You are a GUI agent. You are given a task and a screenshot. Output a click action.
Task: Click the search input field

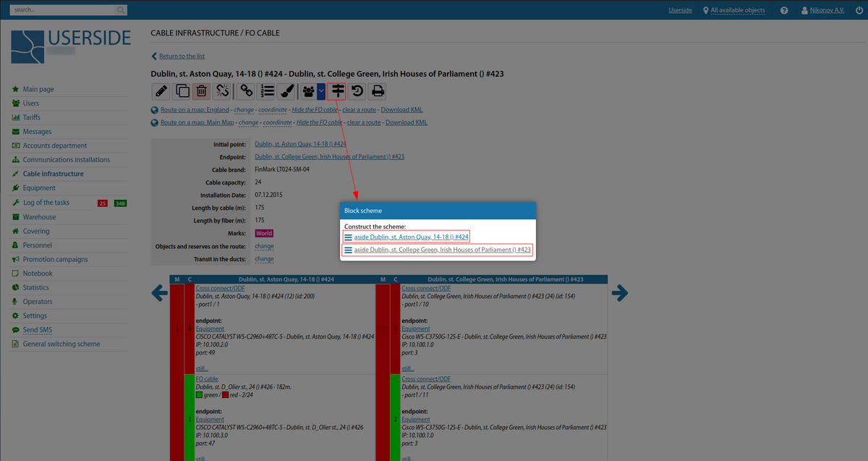(64, 10)
